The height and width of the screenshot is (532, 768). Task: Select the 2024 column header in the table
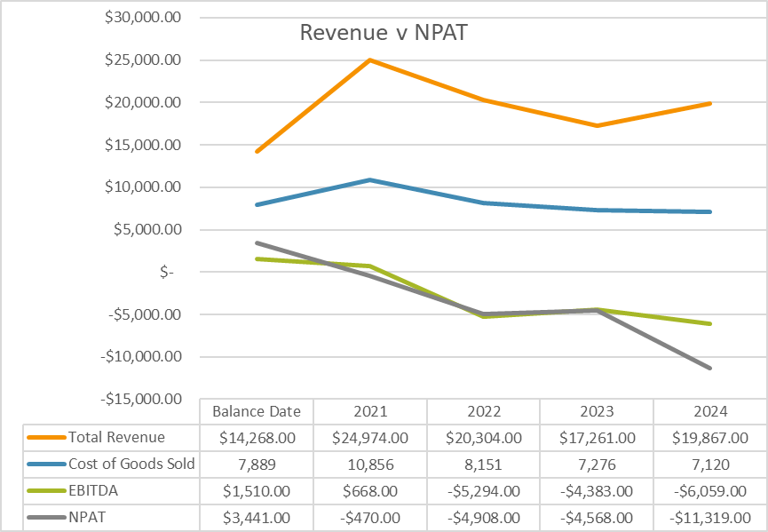click(x=710, y=411)
